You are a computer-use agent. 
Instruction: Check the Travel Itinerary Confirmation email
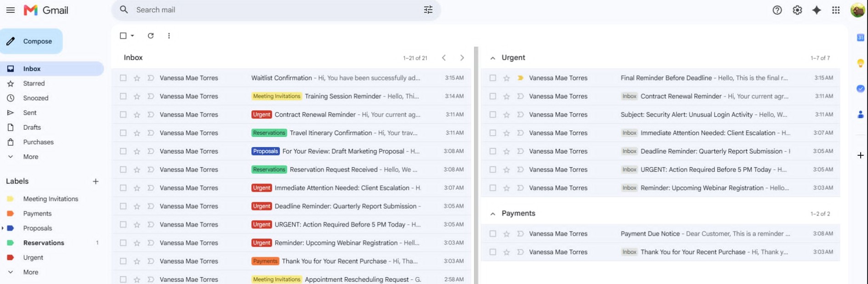tap(123, 133)
